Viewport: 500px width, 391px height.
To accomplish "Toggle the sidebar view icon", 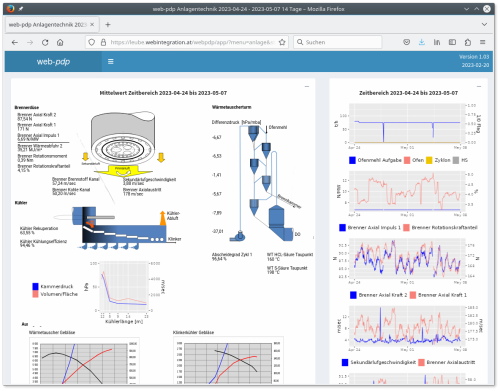I will (x=452, y=42).
